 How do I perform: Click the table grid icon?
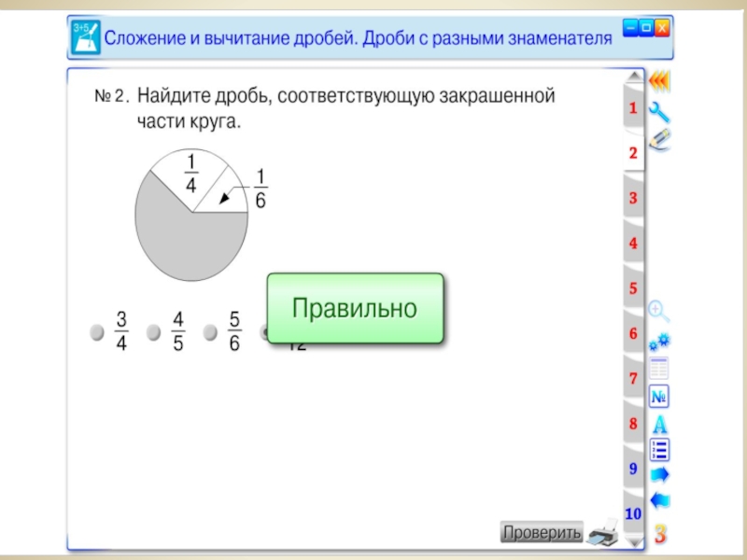(659, 368)
